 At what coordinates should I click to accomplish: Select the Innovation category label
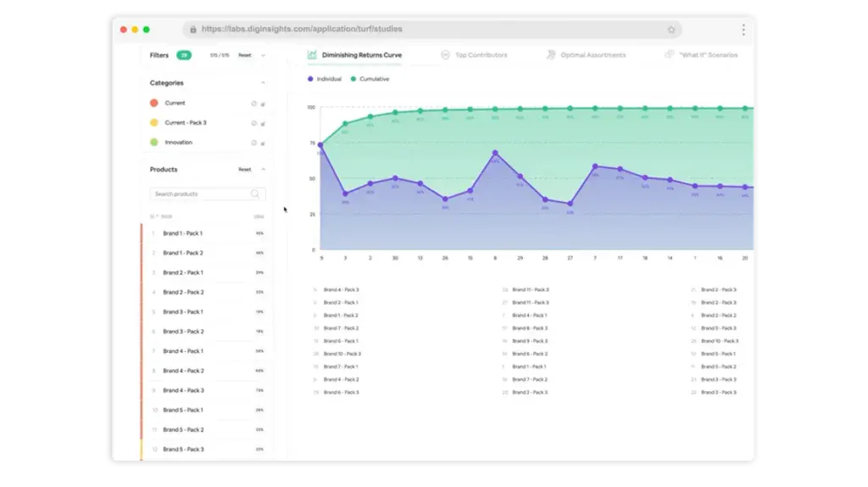coord(178,143)
